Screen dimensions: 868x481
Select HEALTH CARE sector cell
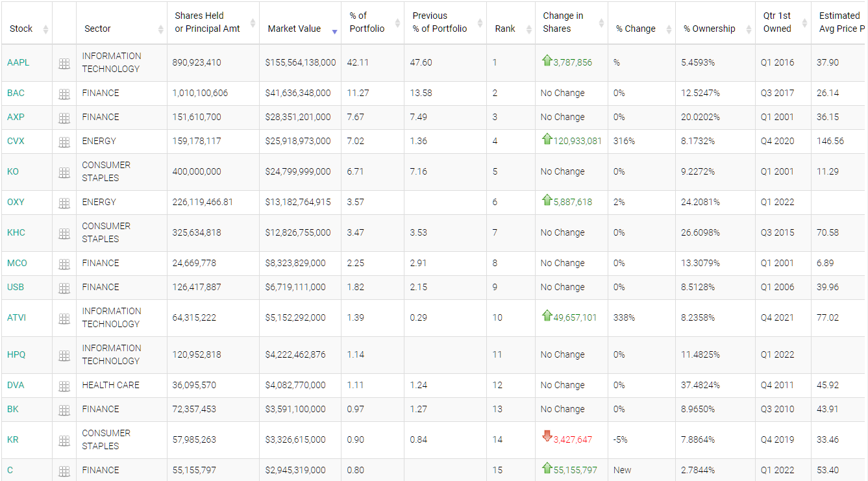[111, 385]
